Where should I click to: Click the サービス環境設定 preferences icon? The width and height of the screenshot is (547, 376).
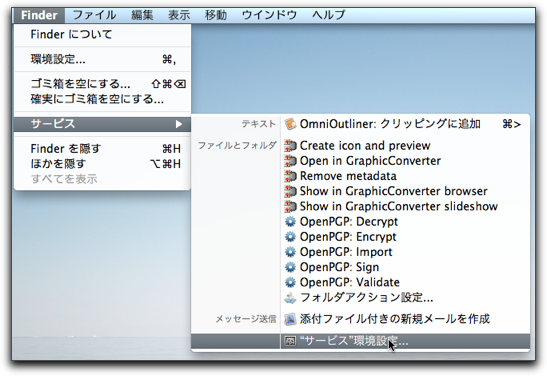pos(290,341)
